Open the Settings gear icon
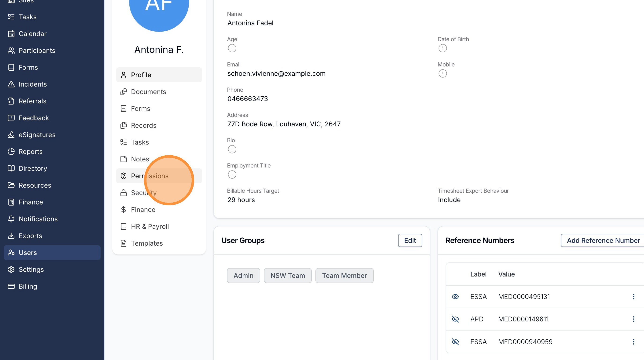644x360 pixels. 11,269
